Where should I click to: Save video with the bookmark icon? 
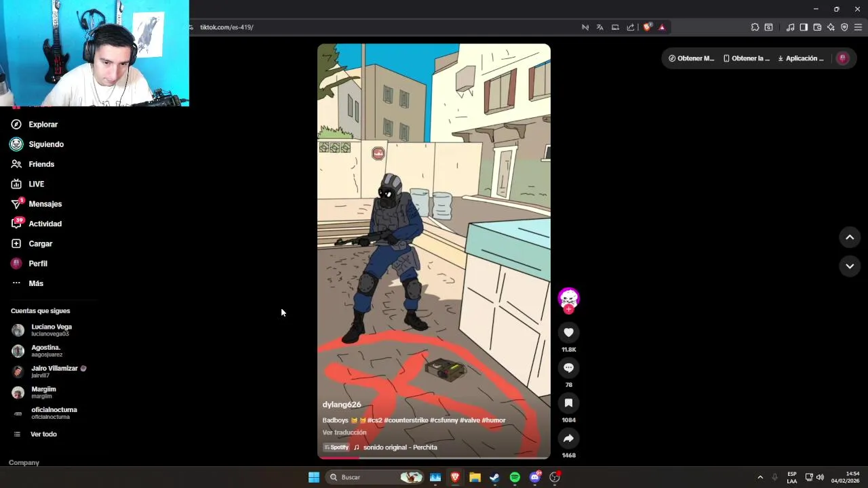568,403
